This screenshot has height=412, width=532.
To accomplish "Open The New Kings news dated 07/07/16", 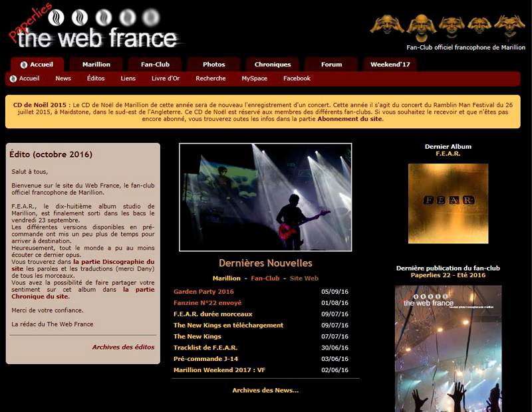I will 197,336.
